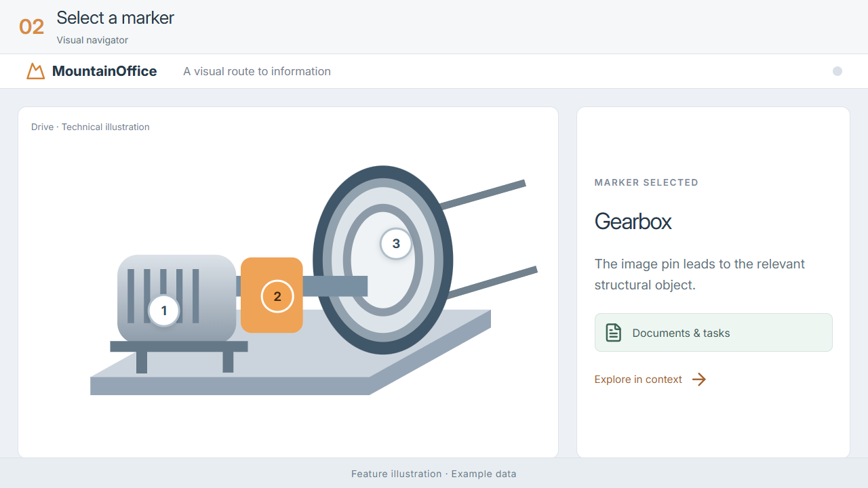Click the Gearbox heading
868x488 pixels.
click(x=633, y=222)
